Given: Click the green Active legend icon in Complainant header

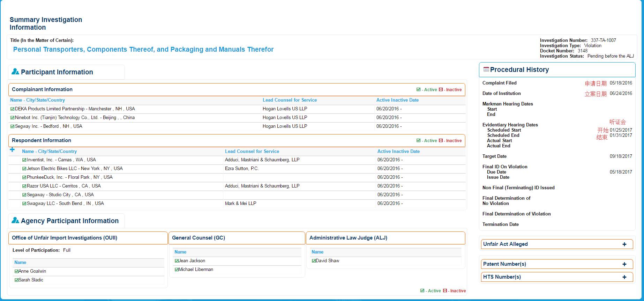Looking at the screenshot, I should 418,89.
